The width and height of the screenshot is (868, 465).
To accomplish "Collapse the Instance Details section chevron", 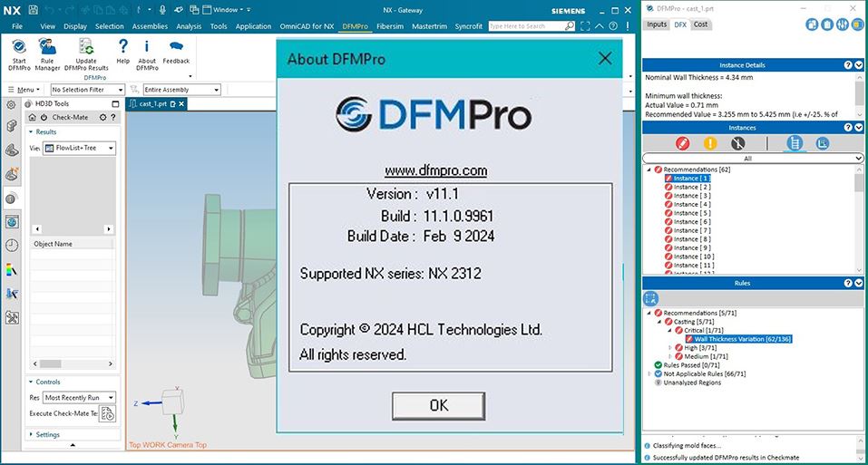I will pos(859,64).
